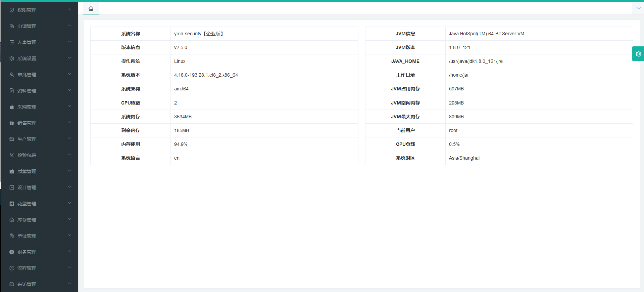Select JVM used memory 597MB
The height and width of the screenshot is (292, 644).
point(456,89)
